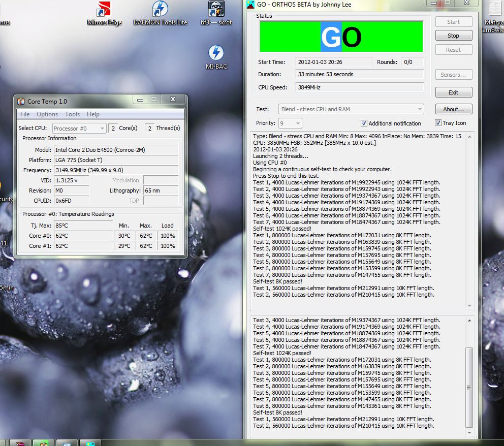Click the Core Temp title bar thermometer icon
The height and width of the screenshot is (446, 504).
point(21,102)
